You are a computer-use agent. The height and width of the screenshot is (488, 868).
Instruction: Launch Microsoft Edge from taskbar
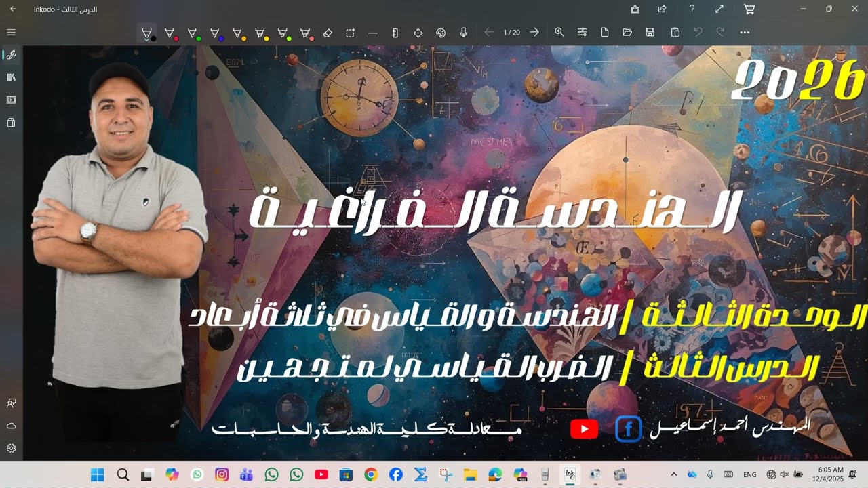(495, 474)
